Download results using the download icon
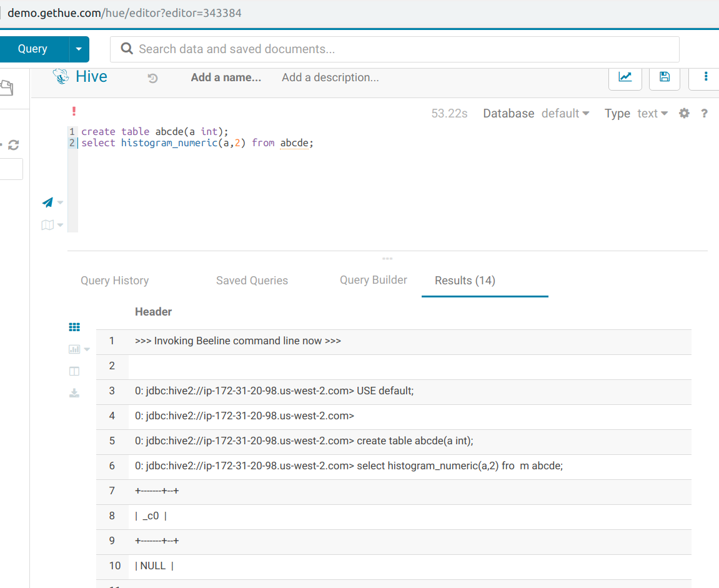Screen dimensions: 719x588 (x=74, y=393)
